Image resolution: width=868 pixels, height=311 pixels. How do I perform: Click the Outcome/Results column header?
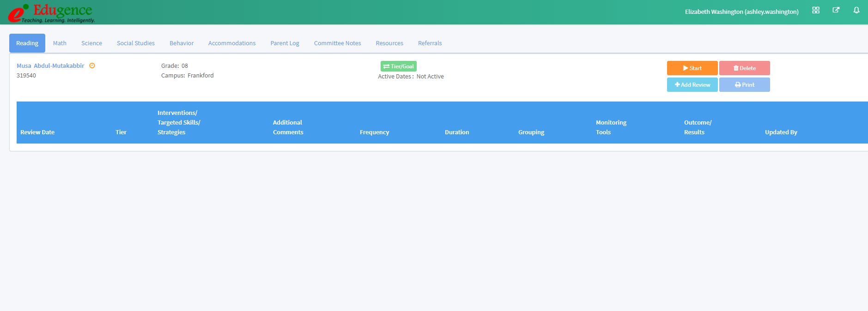(698, 127)
